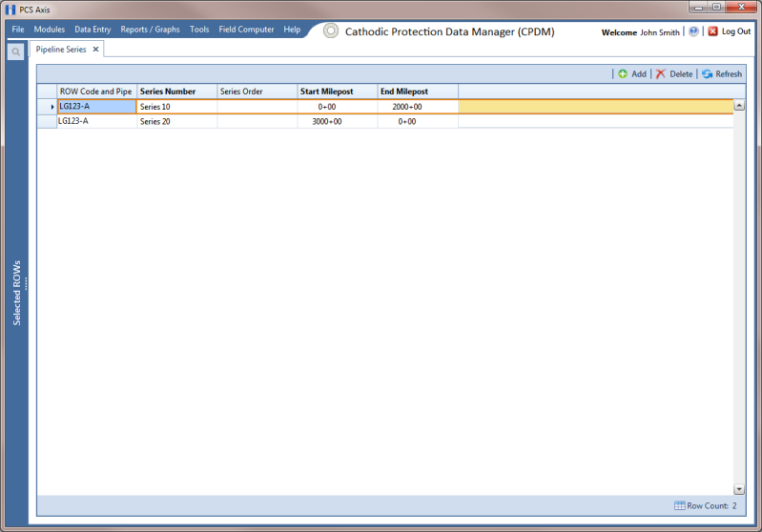Open the Data Entry menu

93,30
